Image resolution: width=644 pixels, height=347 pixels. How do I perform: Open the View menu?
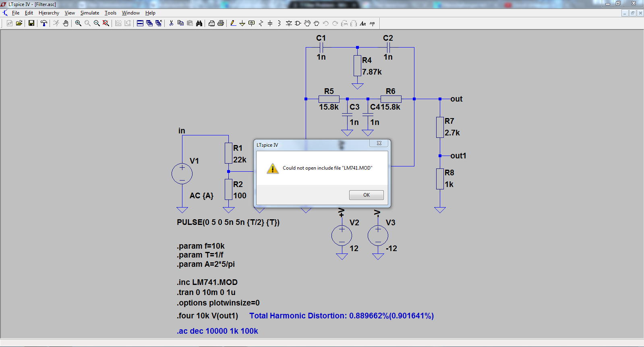click(x=70, y=13)
